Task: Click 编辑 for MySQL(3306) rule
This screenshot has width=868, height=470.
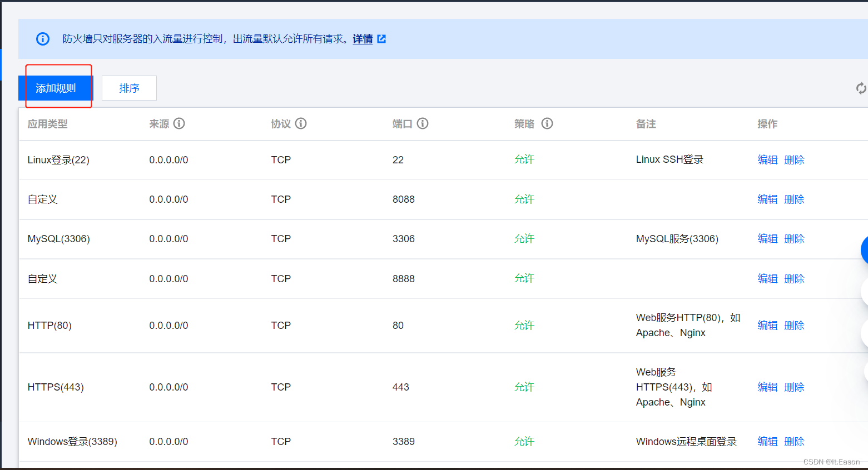Action: pyautogui.click(x=767, y=239)
